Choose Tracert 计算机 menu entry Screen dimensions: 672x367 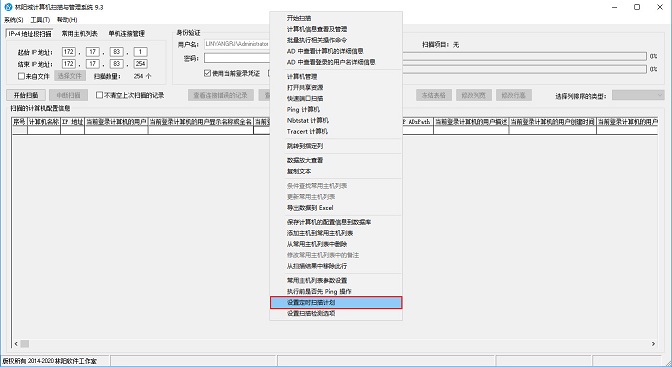click(336, 131)
